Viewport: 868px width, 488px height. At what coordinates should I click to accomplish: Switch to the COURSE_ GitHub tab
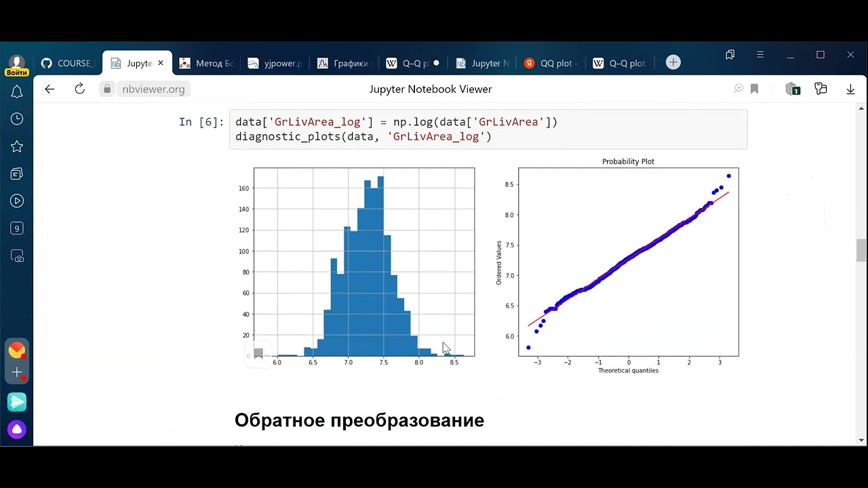(68, 63)
